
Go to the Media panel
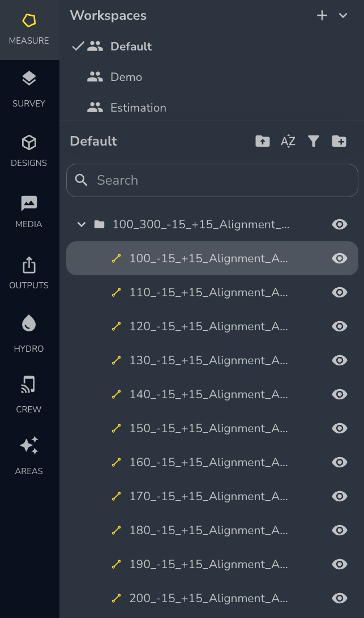29,212
